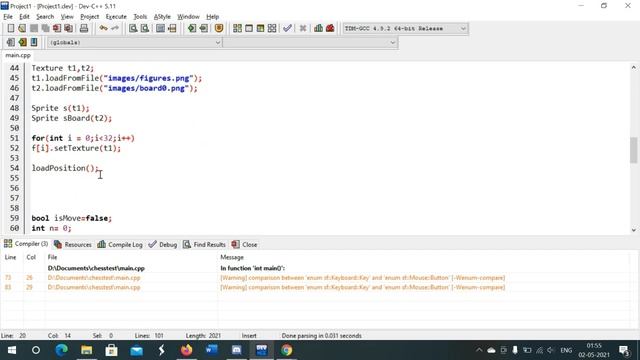The image size is (640, 360).
Task: Click the Print toolbar icon
Action: tap(84, 28)
